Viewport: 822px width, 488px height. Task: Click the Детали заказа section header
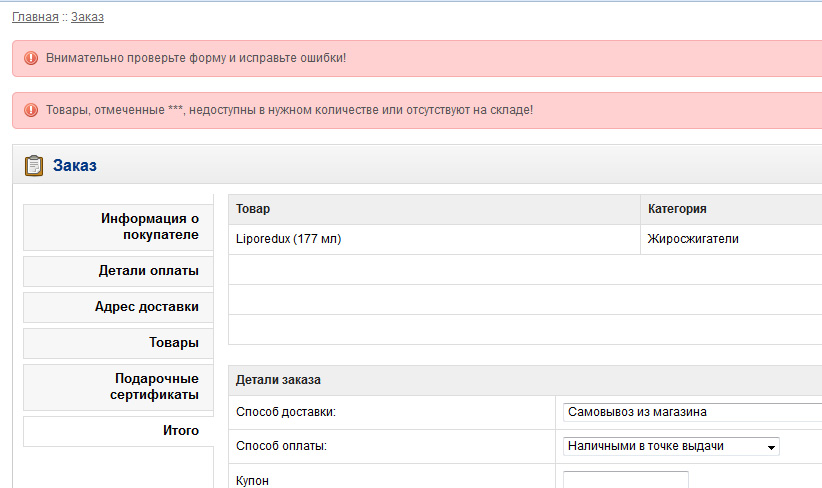coord(278,380)
